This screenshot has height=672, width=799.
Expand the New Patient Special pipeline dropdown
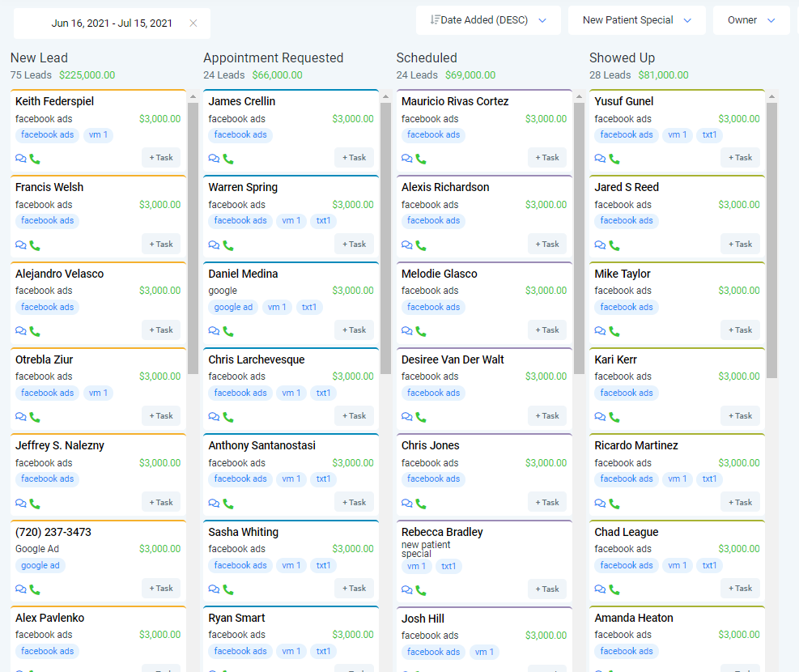coord(637,20)
